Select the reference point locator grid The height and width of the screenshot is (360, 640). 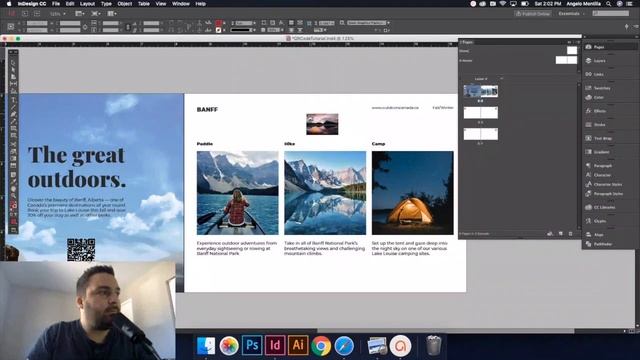[x=11, y=27]
